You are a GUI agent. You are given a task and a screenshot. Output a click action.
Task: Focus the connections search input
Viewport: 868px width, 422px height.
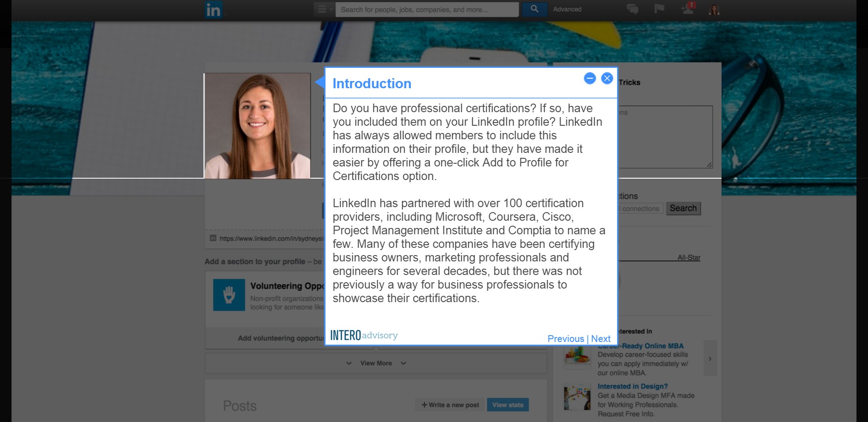click(x=641, y=209)
